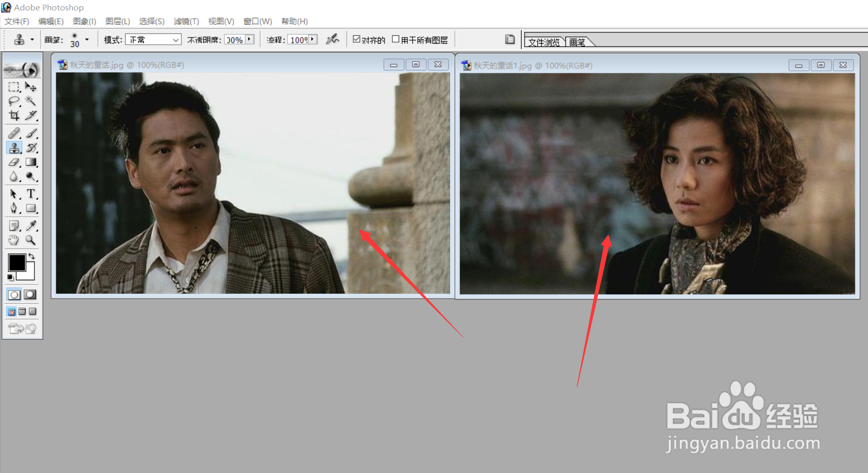Open the opacity slider arrow

point(250,39)
